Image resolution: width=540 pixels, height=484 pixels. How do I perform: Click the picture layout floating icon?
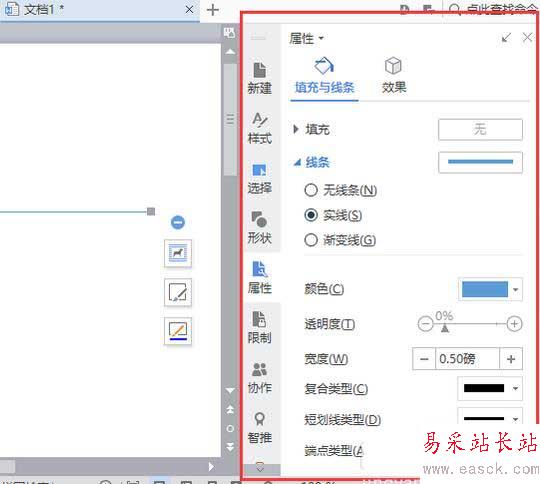tap(178, 253)
